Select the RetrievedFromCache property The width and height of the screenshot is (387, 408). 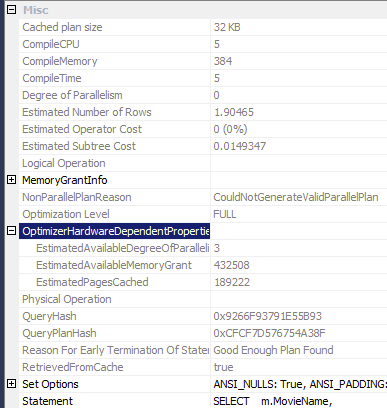(x=73, y=367)
